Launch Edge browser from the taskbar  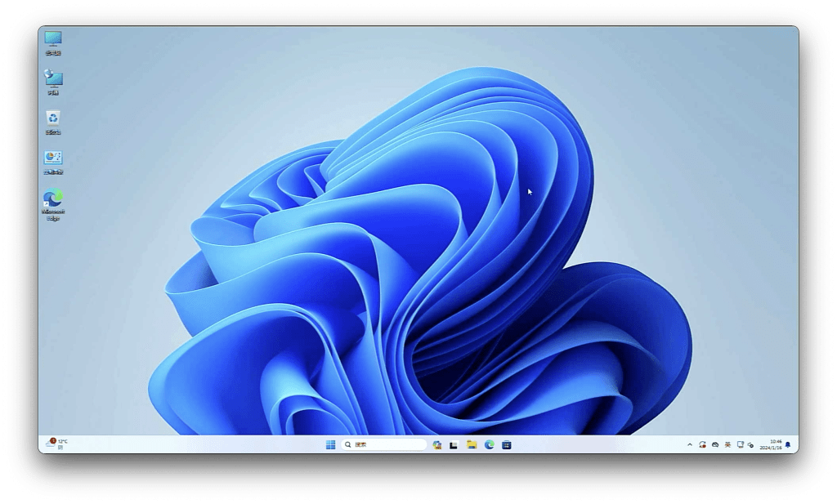point(489,444)
